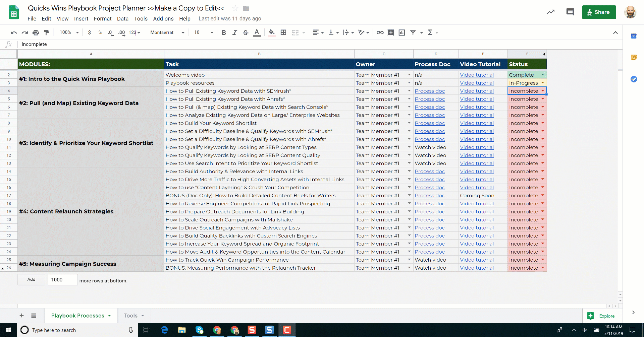Click the green Share button
Screen dimensions: 644x337
(x=599, y=12)
